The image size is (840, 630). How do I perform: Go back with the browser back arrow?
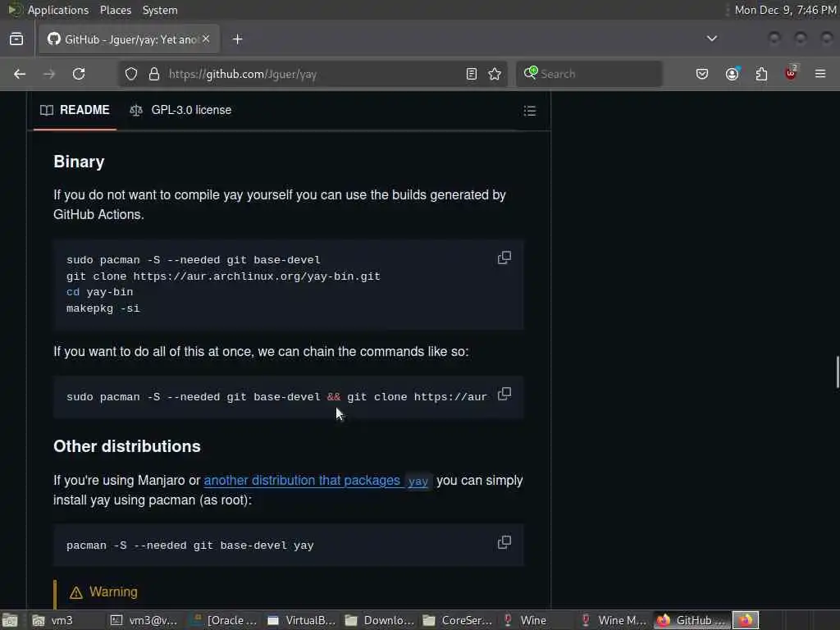20,74
